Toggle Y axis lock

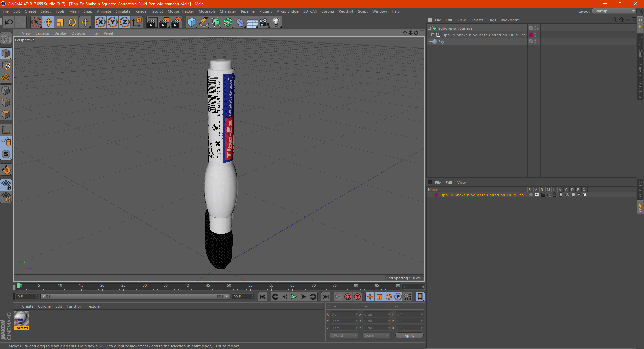tap(113, 22)
